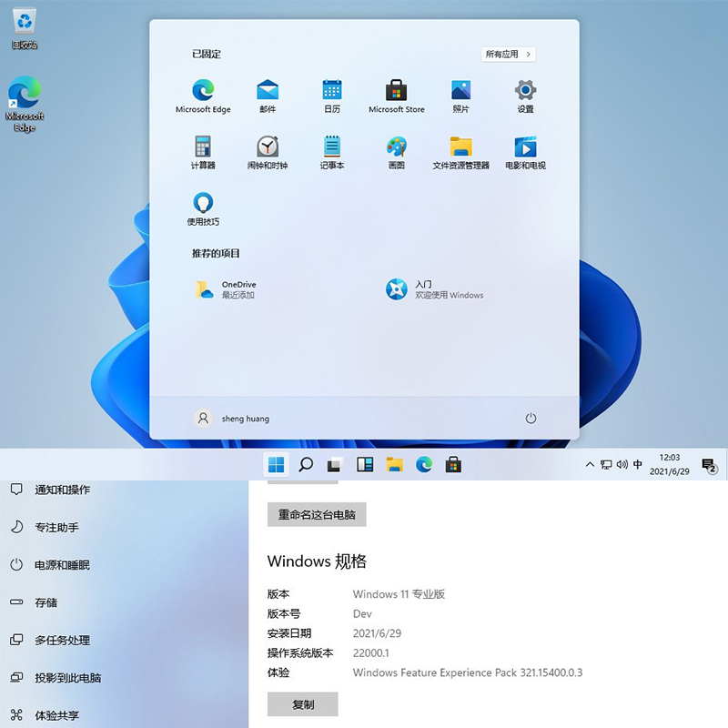Select the Windows Feature Experience Pack text

tap(468, 672)
